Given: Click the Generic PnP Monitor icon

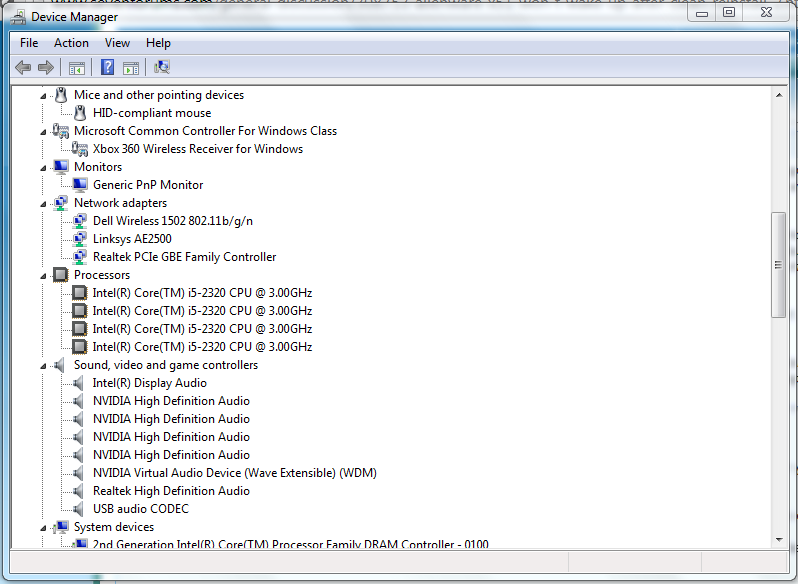Looking at the screenshot, I should 80,185.
